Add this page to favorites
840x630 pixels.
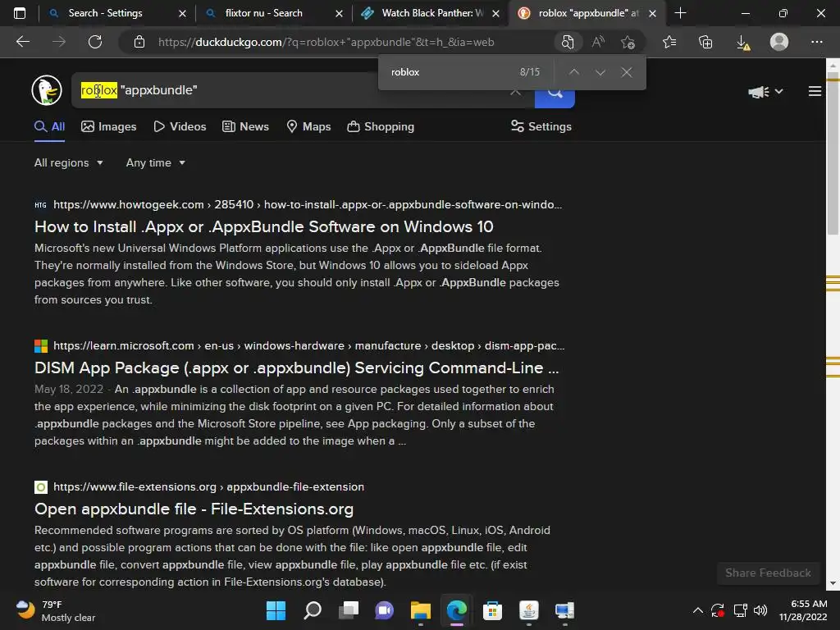pos(628,42)
